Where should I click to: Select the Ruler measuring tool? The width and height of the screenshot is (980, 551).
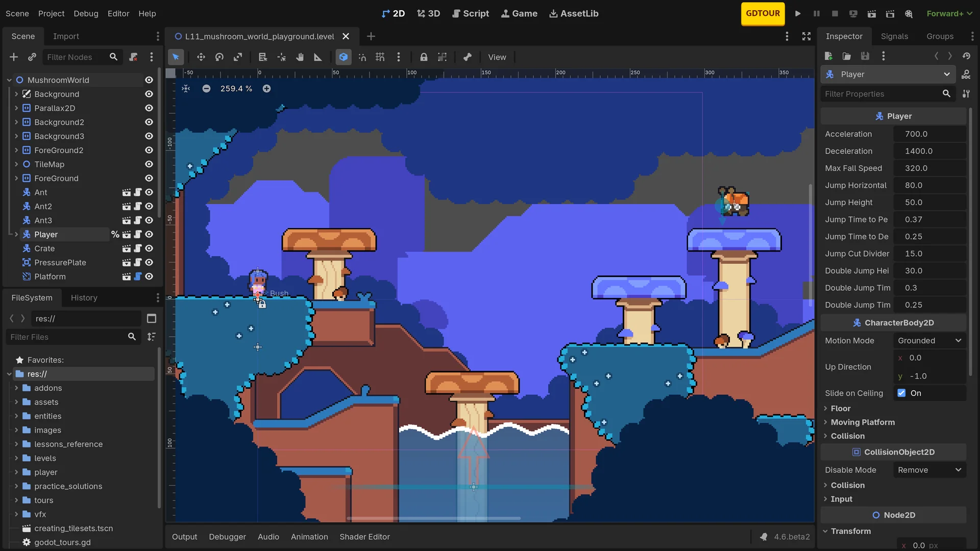point(318,57)
